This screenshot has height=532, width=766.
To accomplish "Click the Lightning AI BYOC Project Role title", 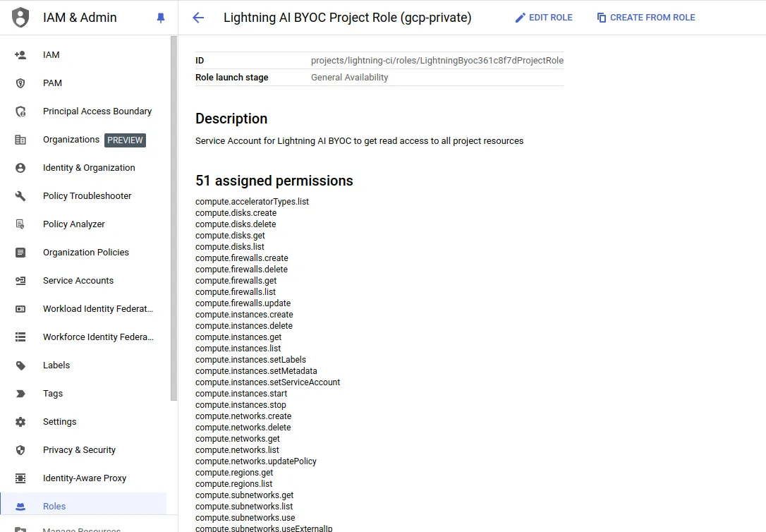I will click(347, 18).
